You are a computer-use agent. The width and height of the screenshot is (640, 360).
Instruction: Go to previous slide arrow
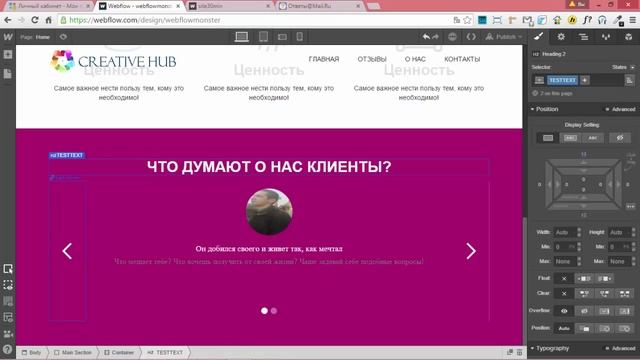tap(67, 251)
